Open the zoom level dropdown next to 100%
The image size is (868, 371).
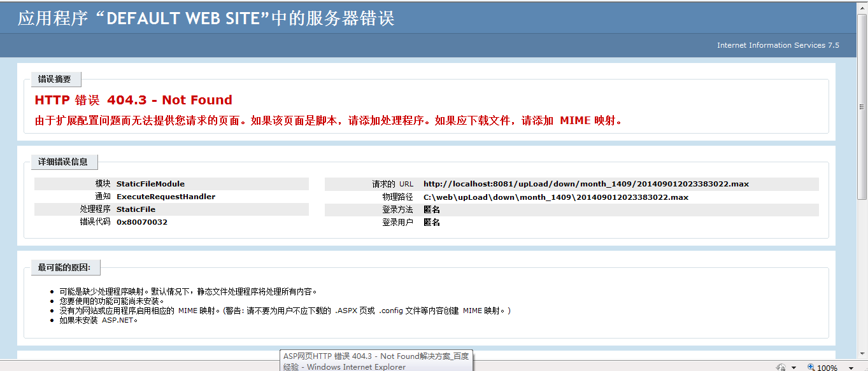851,368
